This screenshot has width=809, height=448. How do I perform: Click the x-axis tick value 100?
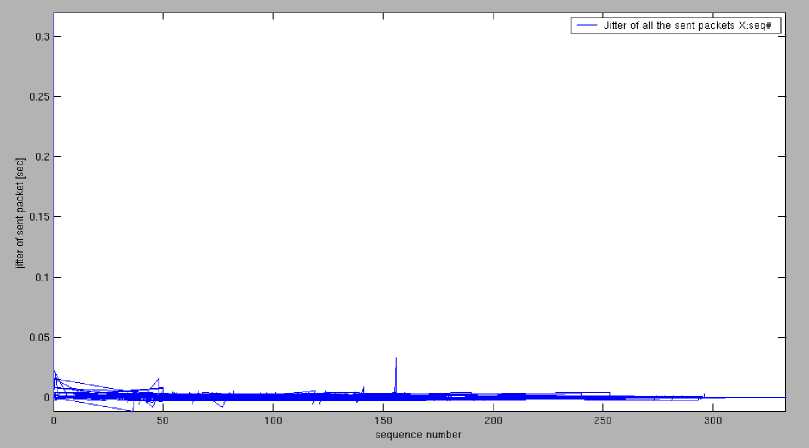[273, 421]
